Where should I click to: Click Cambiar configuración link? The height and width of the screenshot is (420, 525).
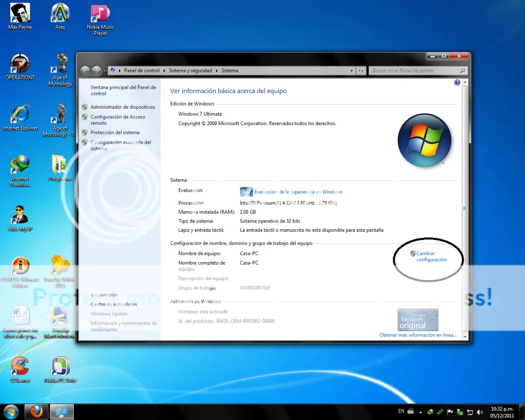point(431,256)
